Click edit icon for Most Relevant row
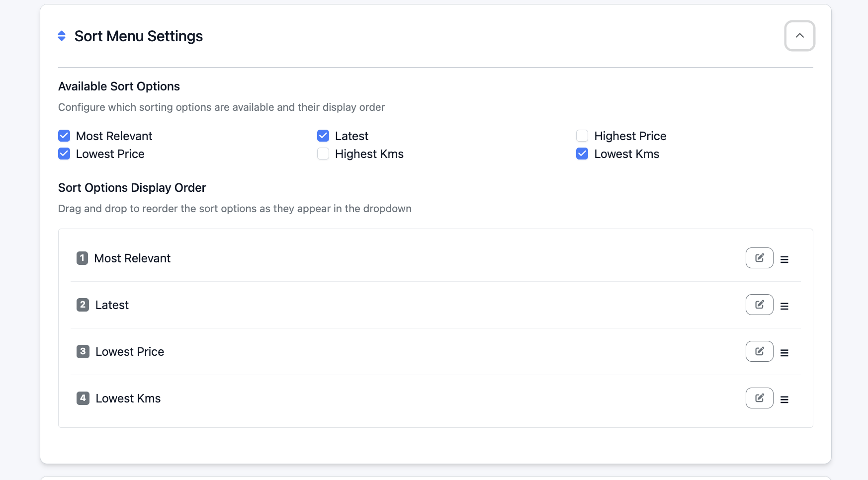The width and height of the screenshot is (868, 480). point(759,258)
